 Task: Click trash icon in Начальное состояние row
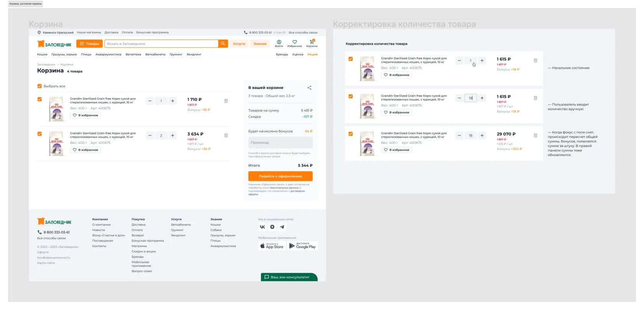[536, 60]
